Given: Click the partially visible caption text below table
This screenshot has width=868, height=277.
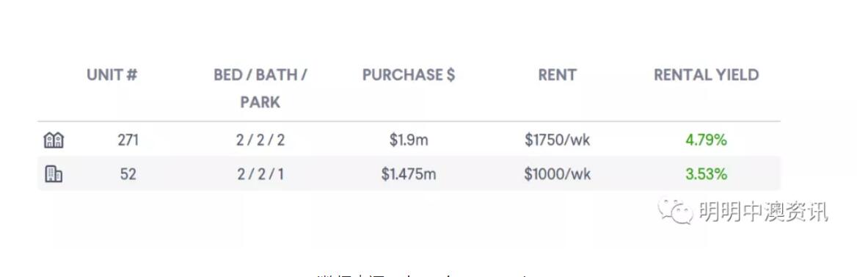Looking at the screenshot, I should tap(423, 275).
